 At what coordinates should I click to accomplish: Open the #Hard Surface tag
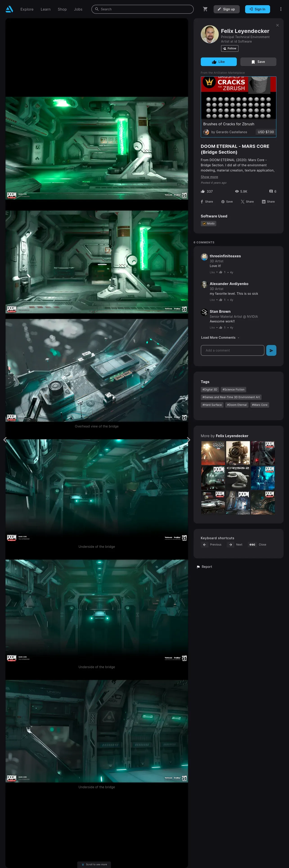pos(212,405)
